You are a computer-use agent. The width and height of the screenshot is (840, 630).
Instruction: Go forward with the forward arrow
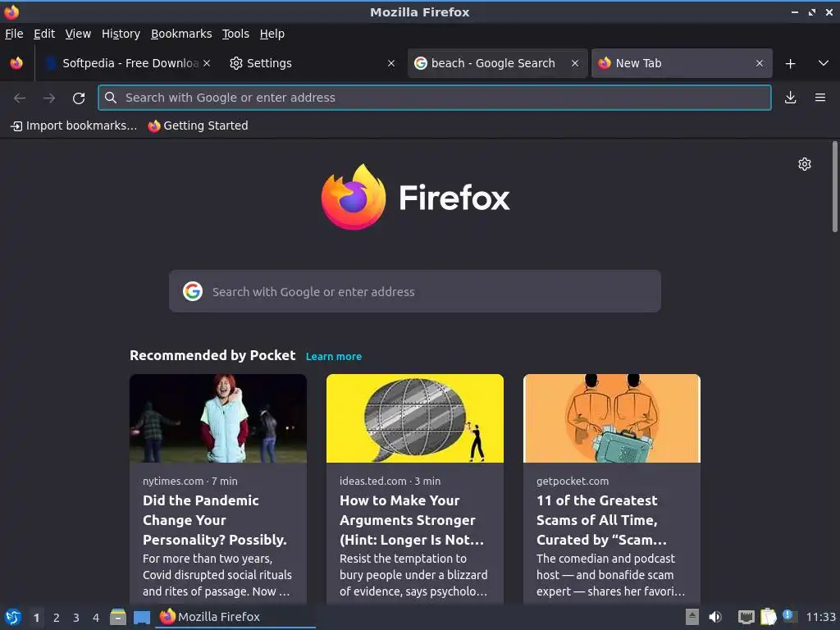point(49,98)
